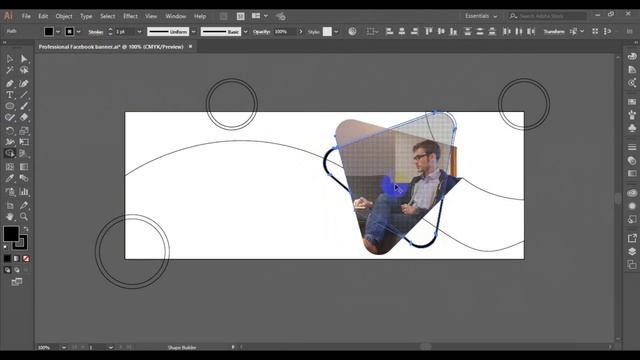640x360 pixels.
Task: Open the Window menu
Action: (x=176, y=16)
